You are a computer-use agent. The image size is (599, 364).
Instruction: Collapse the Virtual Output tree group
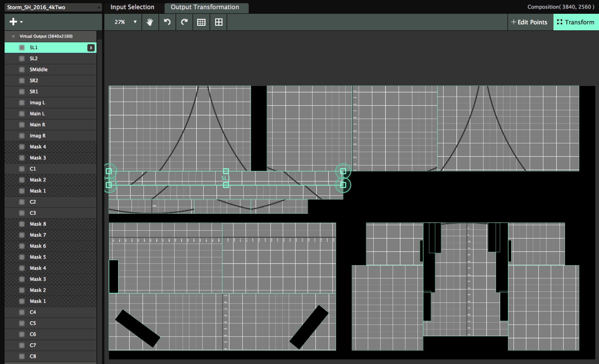(13, 37)
